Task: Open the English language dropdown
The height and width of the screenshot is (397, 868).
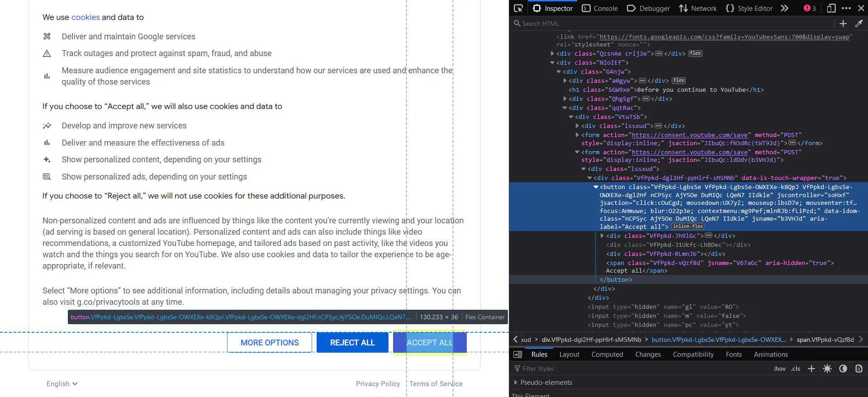Action: tap(62, 383)
